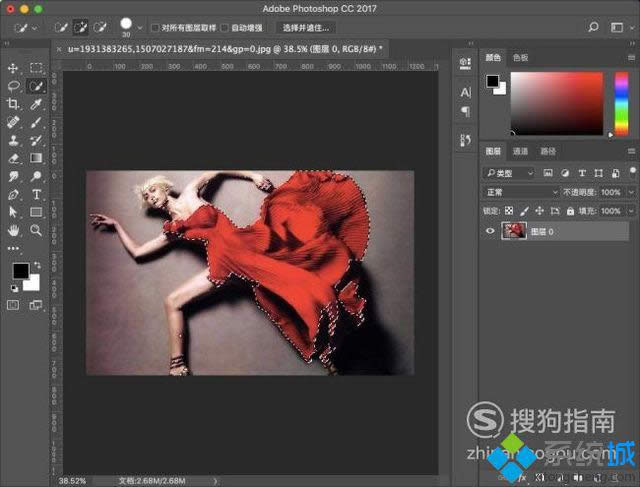Select the Clone Stamp tool

(x=13, y=140)
